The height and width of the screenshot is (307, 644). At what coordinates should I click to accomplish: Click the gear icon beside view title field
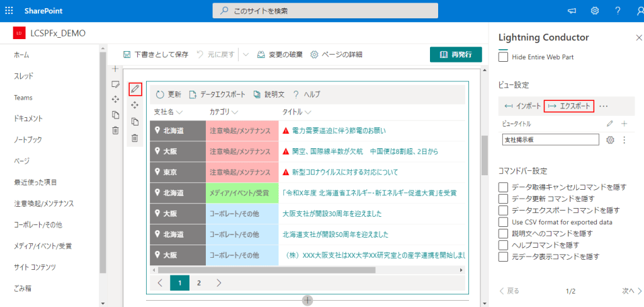click(609, 140)
